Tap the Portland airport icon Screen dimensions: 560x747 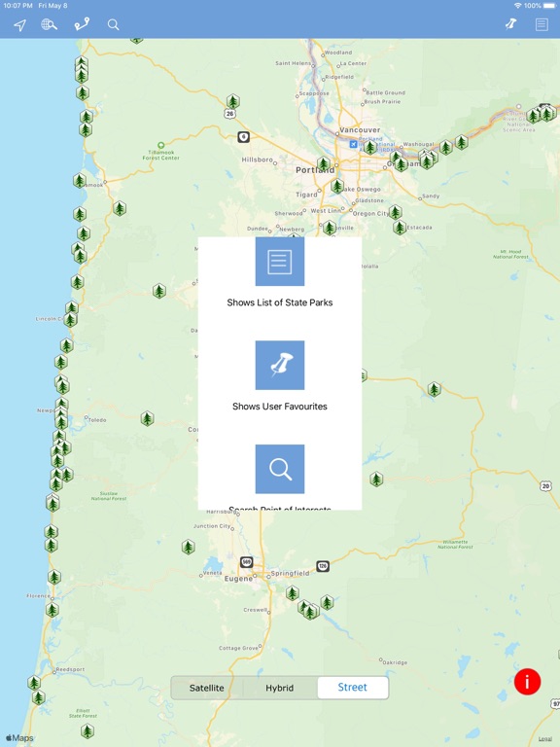tap(353, 144)
